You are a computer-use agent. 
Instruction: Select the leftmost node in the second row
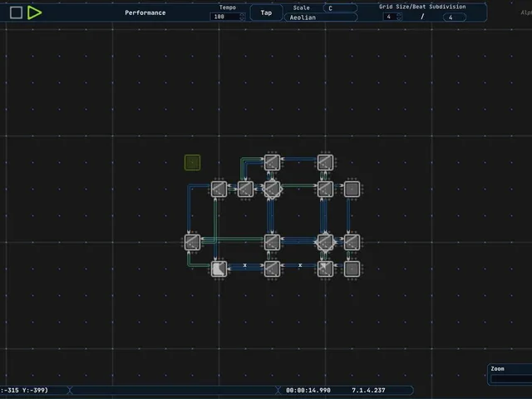[x=219, y=189]
